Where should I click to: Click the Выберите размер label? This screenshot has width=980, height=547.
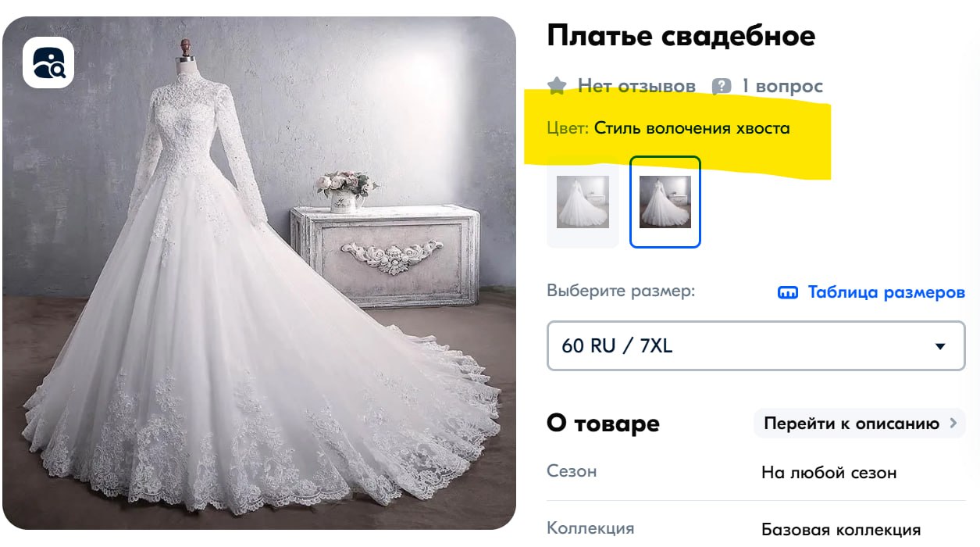[621, 291]
